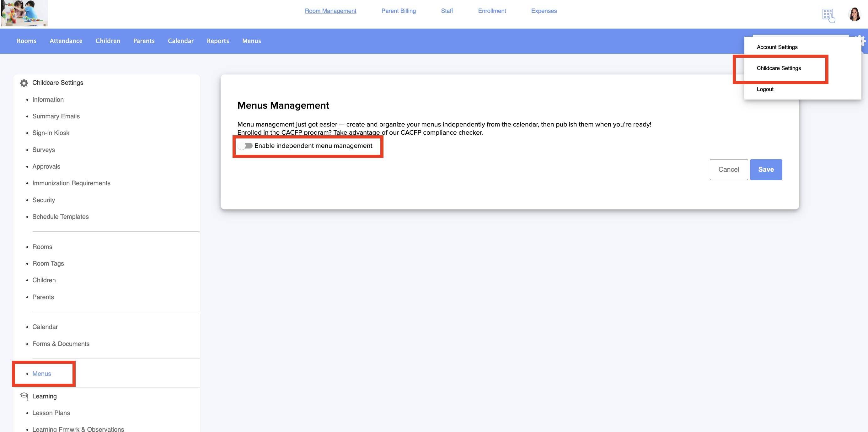Click the childcare logo thumbnail

[x=24, y=13]
